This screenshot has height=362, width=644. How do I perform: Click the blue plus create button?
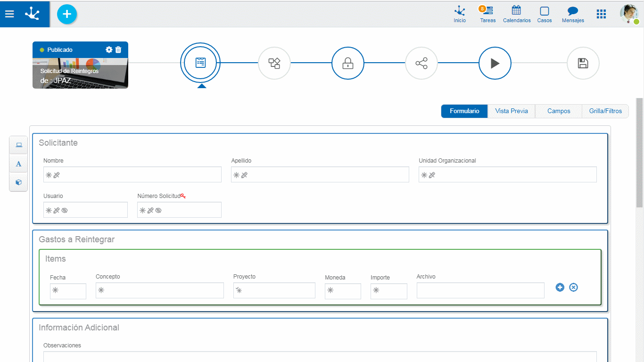67,14
